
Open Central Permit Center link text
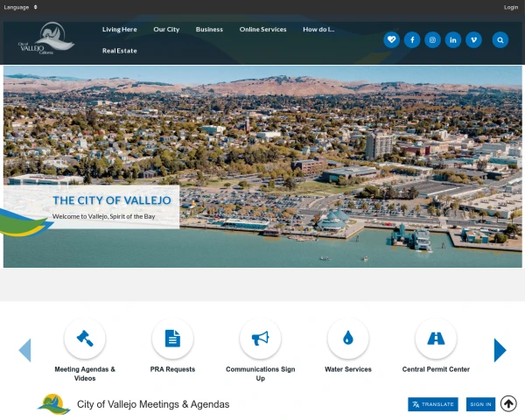[x=436, y=369]
